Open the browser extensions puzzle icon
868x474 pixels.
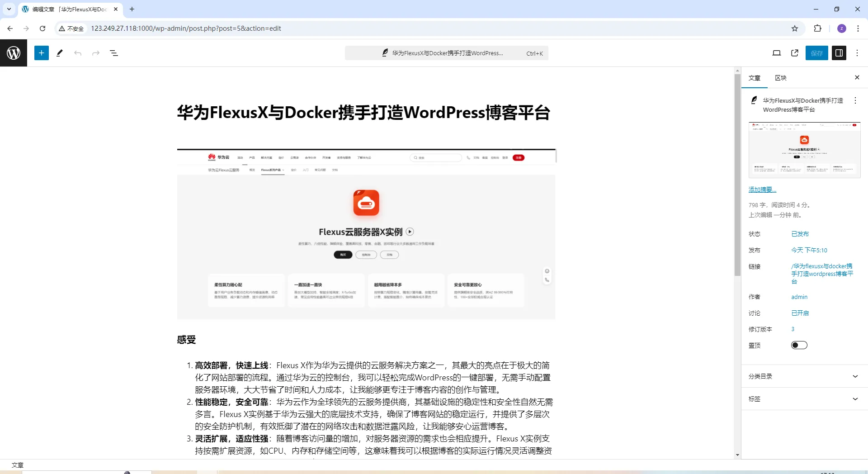pyautogui.click(x=817, y=28)
